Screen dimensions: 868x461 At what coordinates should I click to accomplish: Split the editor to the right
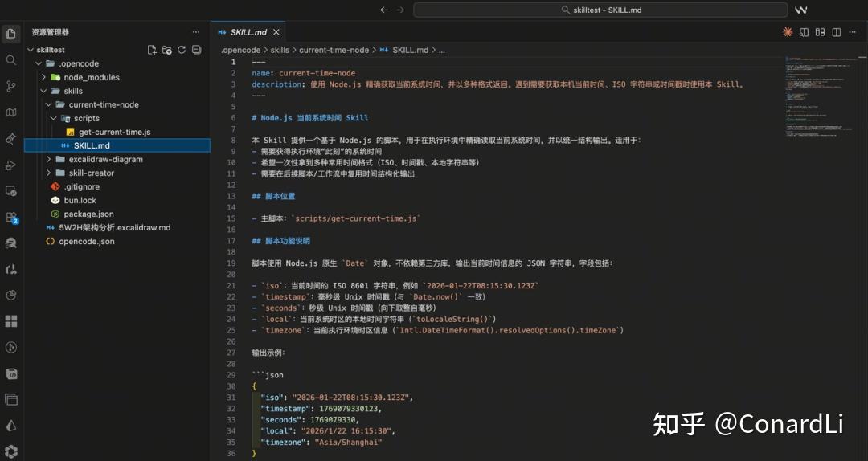tap(837, 32)
